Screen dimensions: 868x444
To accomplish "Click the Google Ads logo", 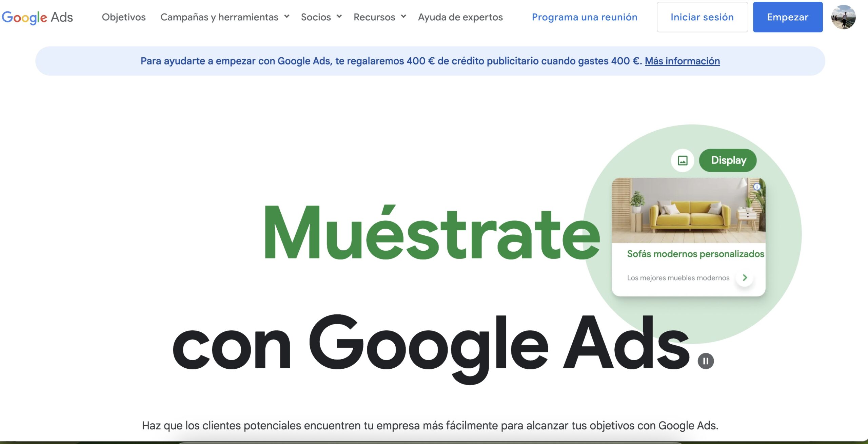I will [37, 17].
